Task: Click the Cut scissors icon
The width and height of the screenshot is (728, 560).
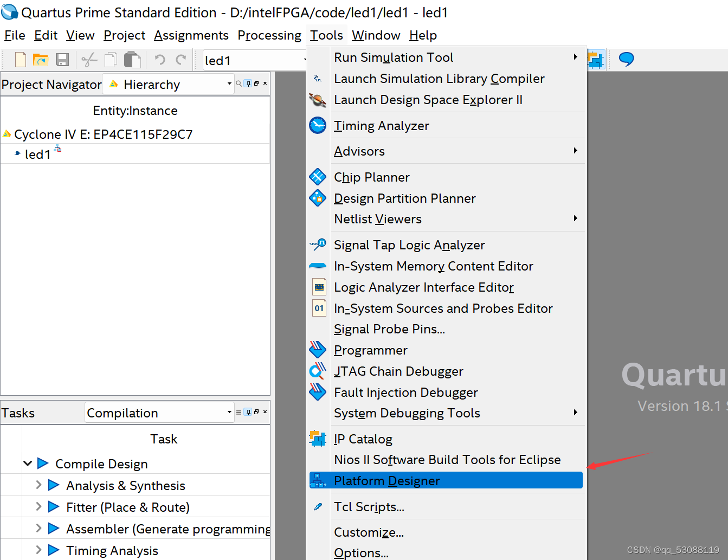Action: (89, 60)
